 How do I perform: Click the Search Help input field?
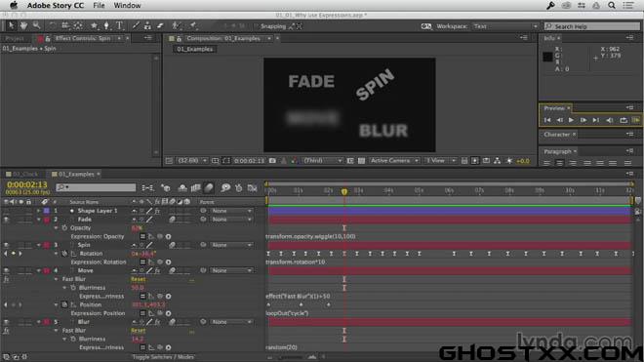point(592,26)
